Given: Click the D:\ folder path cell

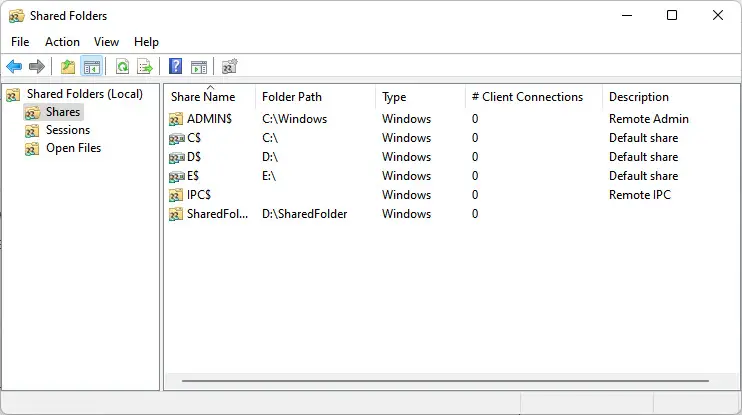Looking at the screenshot, I should (270, 157).
